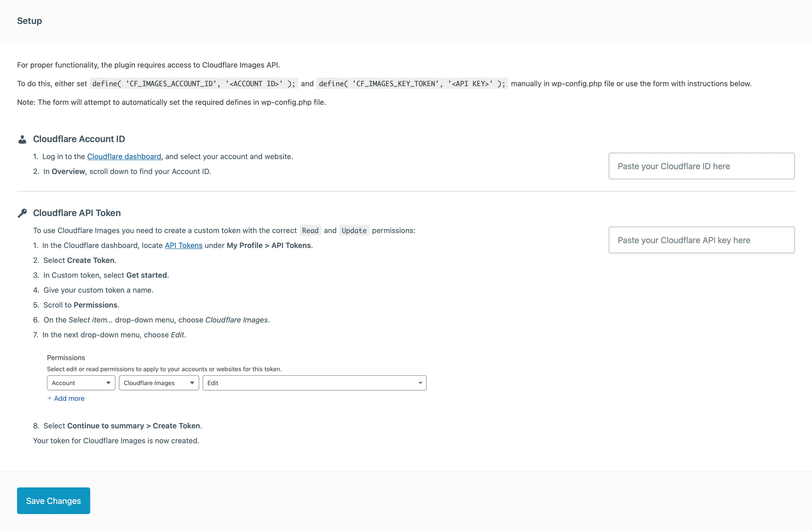Screen dimensions: 812x530
Task: Open the Cloudflare dashboard link
Action: 124,156
